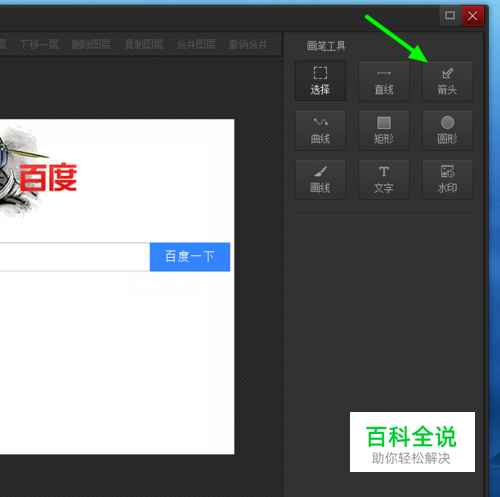Click the blue 百度一下 button in canvas
This screenshot has width=500, height=497.
pyautogui.click(x=190, y=257)
